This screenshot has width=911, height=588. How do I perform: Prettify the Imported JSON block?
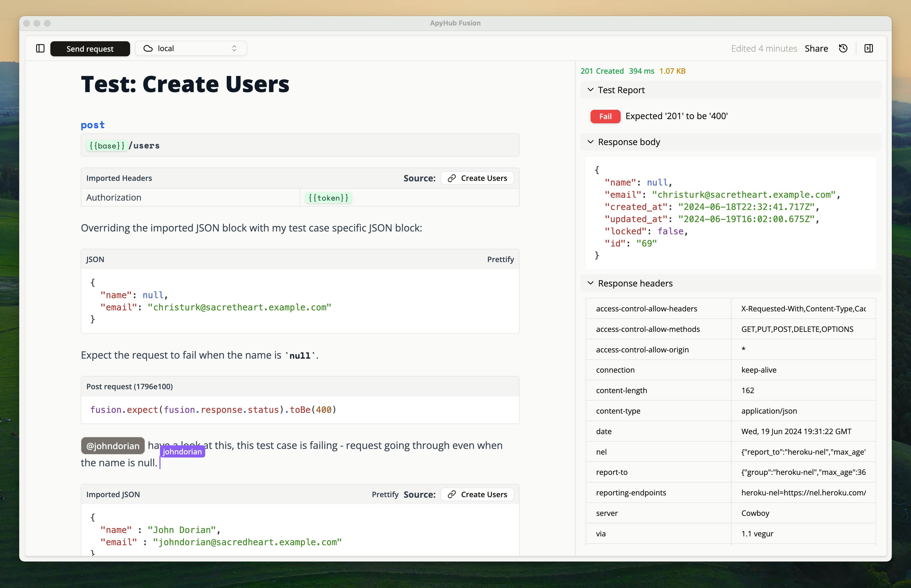point(385,495)
